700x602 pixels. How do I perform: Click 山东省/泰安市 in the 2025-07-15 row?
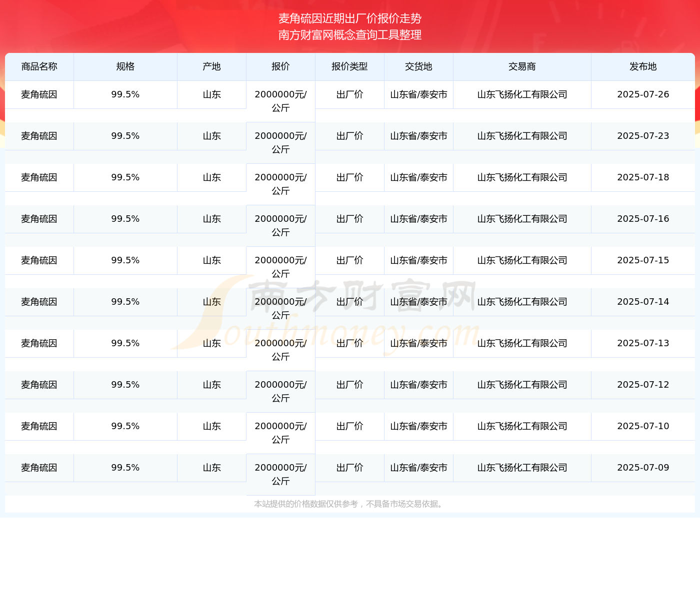click(418, 260)
